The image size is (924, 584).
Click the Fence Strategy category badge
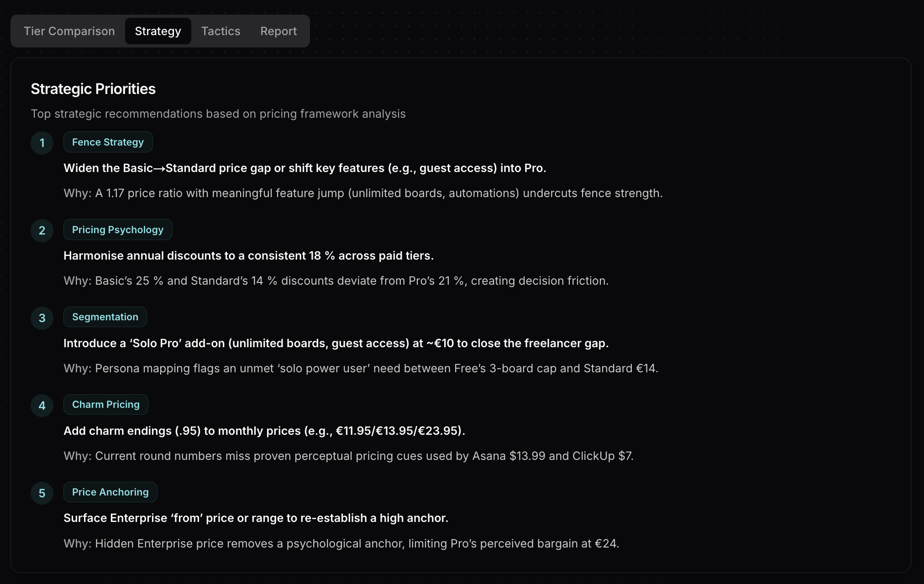pyautogui.click(x=108, y=142)
